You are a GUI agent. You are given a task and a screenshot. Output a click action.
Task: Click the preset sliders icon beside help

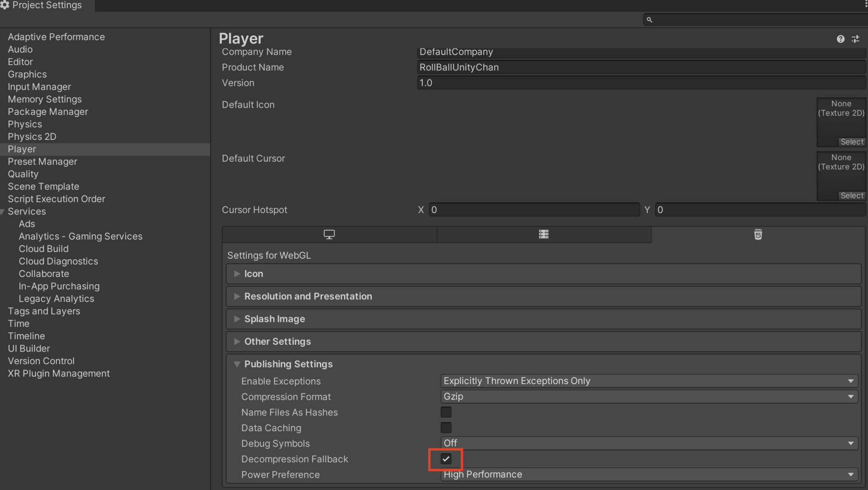tap(855, 39)
